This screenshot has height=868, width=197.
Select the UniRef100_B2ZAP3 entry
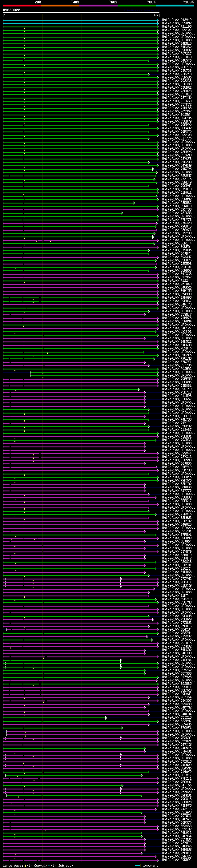(x=176, y=812)
